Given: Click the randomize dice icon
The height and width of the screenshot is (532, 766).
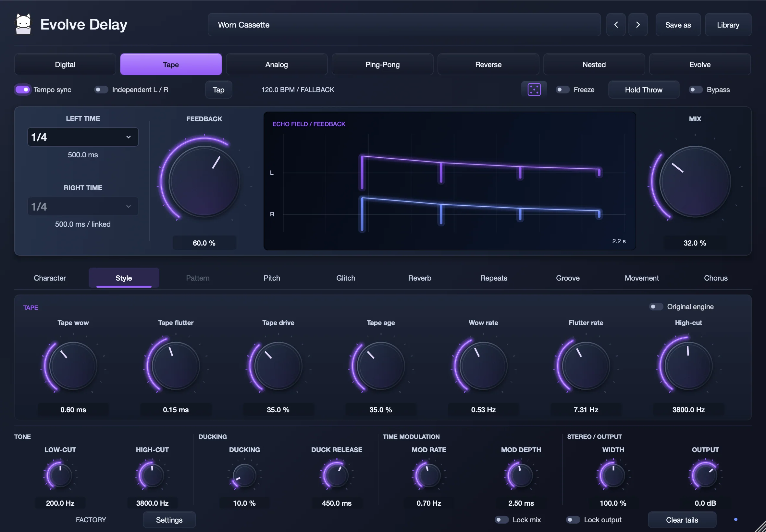Looking at the screenshot, I should coord(534,89).
